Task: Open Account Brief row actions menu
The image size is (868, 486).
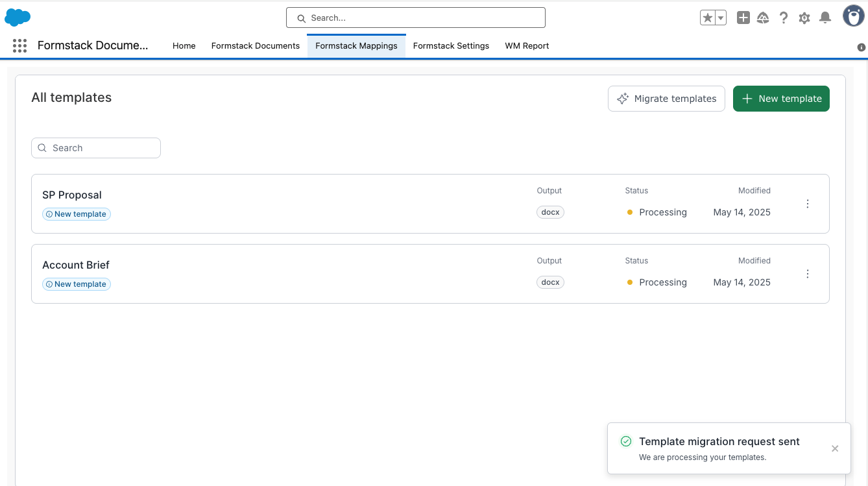Action: pos(808,274)
